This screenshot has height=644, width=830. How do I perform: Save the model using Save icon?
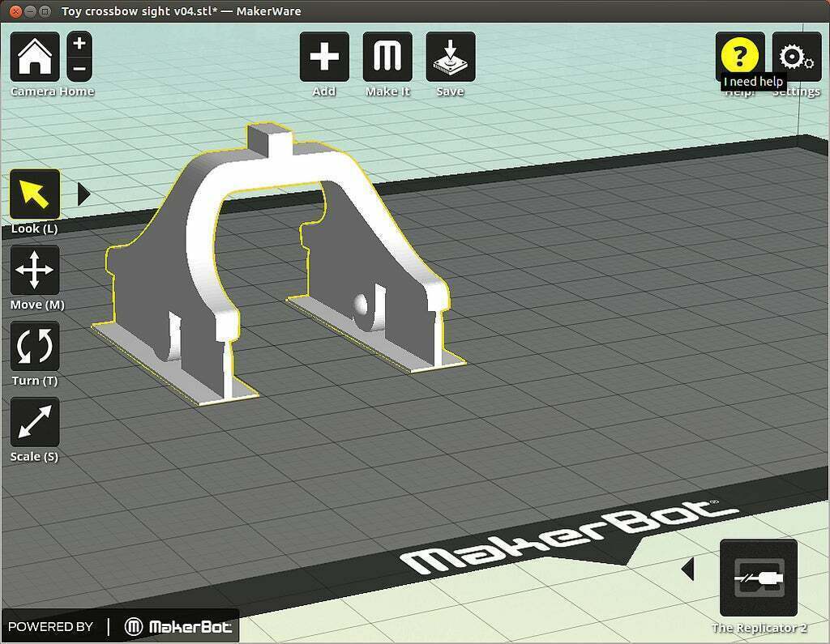[451, 57]
